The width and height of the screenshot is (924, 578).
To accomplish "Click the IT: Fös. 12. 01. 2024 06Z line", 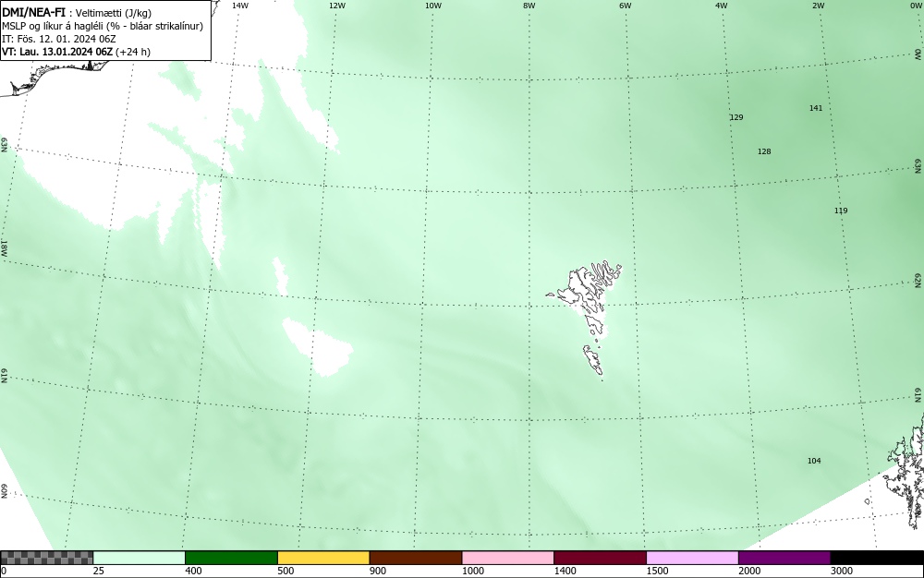I will [x=59, y=39].
